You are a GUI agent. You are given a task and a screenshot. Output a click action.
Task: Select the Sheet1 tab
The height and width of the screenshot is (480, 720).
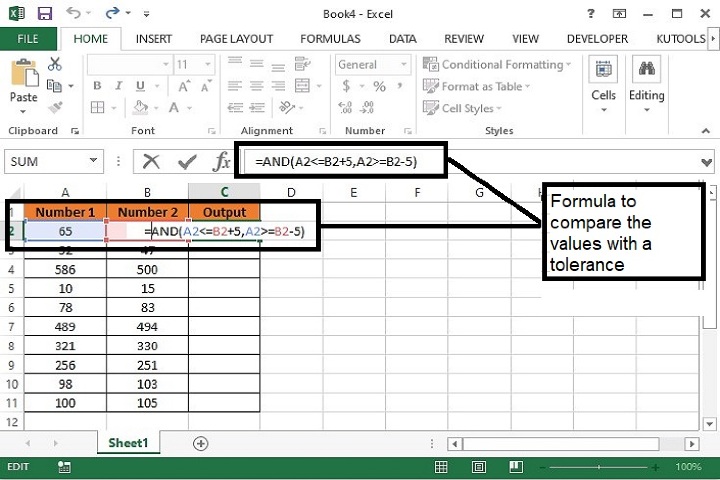point(128,443)
